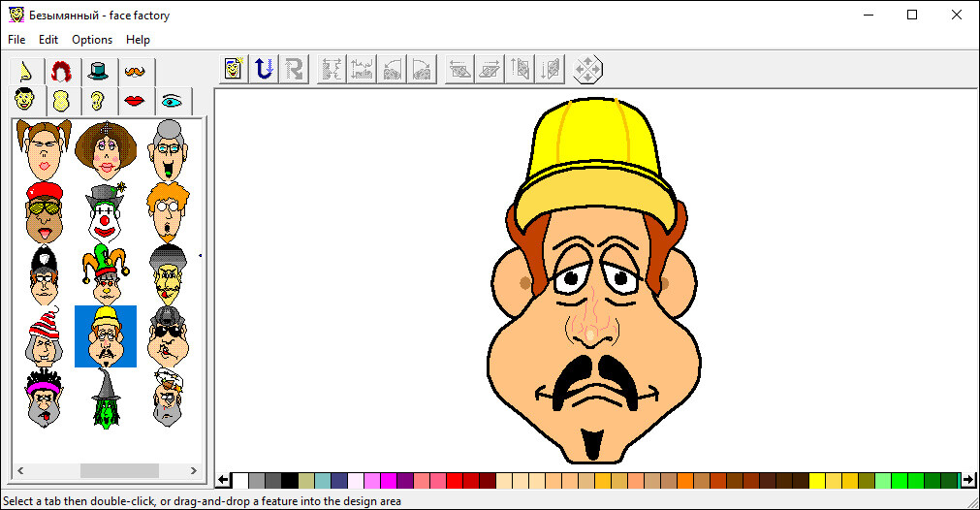Pick the white color swatch
980x510 pixels.
pos(240,481)
